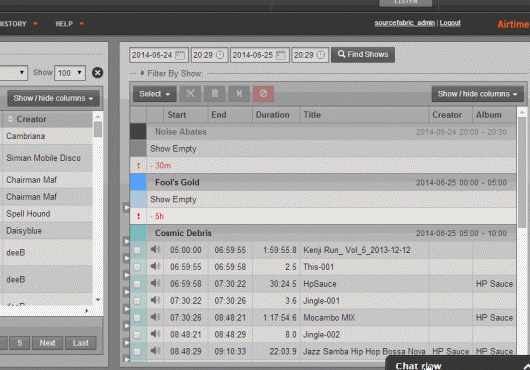Go to Next page in library
Image resolution: width=530 pixels, height=370 pixels.
pos(47,343)
